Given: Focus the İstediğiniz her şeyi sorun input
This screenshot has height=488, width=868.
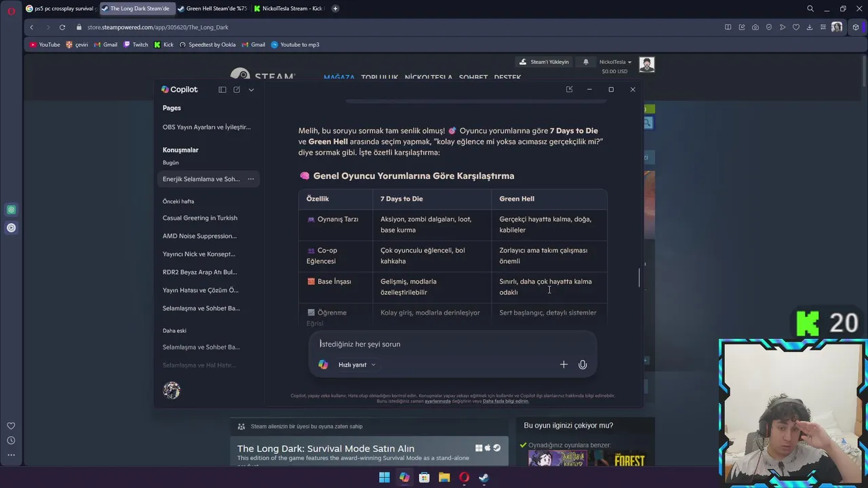Looking at the screenshot, I should pos(452,344).
